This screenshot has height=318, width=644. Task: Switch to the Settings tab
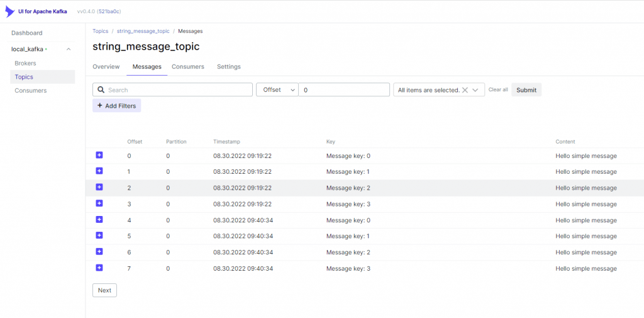tap(229, 67)
